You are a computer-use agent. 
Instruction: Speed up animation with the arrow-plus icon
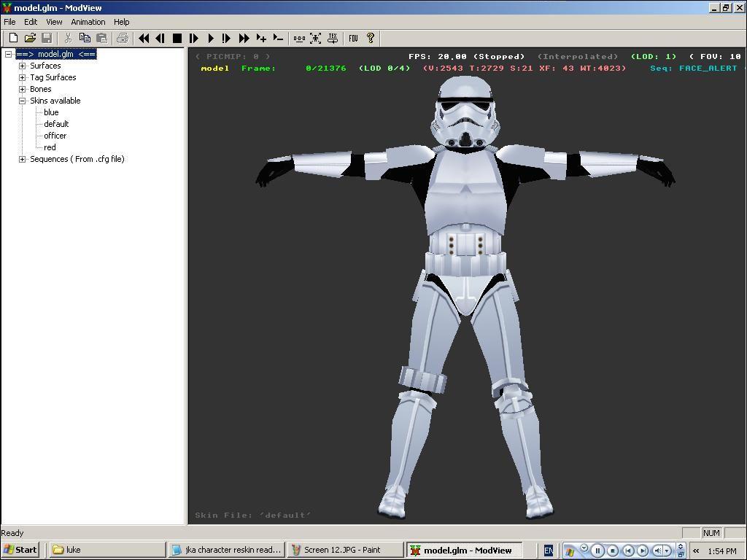pyautogui.click(x=261, y=38)
